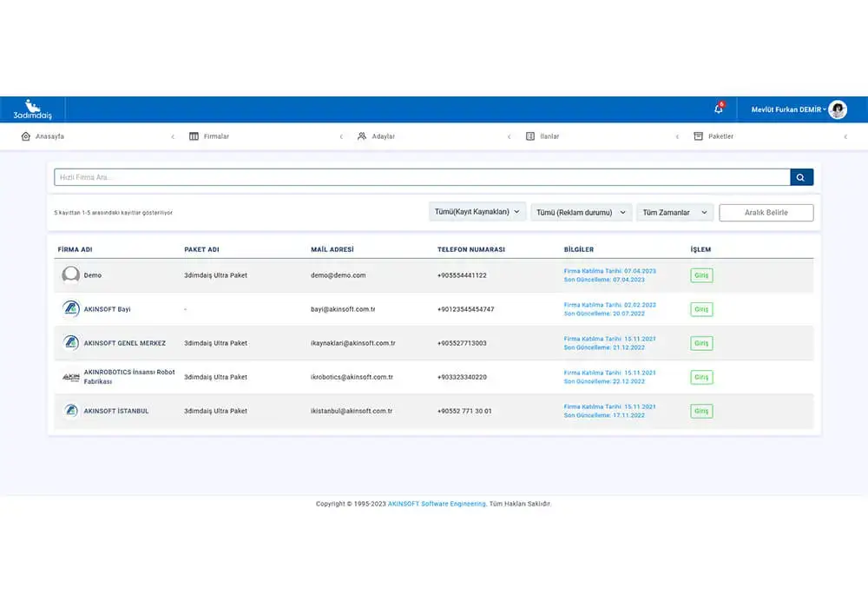Click the Firmalar table icon
The image size is (868, 608).
point(194,136)
